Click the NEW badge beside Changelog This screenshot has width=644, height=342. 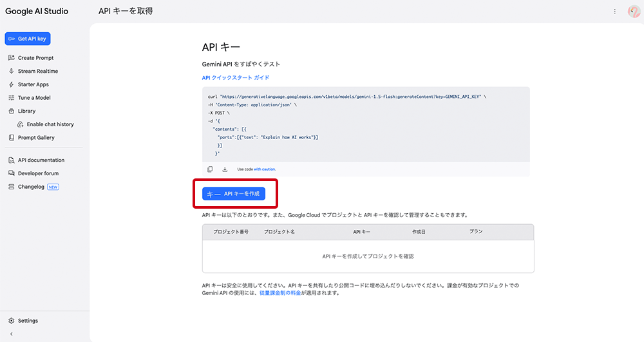point(53,187)
